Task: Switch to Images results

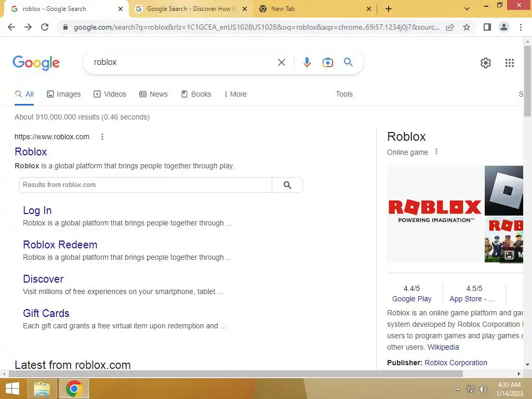Action: point(64,95)
